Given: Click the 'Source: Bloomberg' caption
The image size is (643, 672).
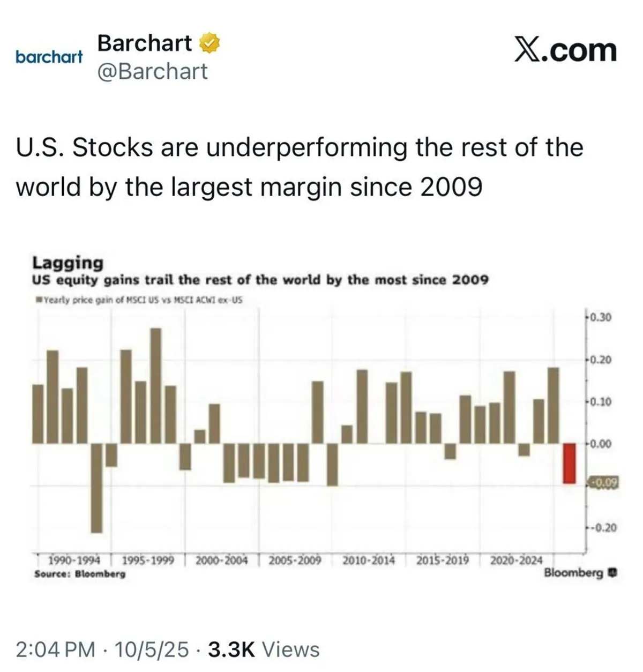Looking at the screenshot, I should [79, 574].
